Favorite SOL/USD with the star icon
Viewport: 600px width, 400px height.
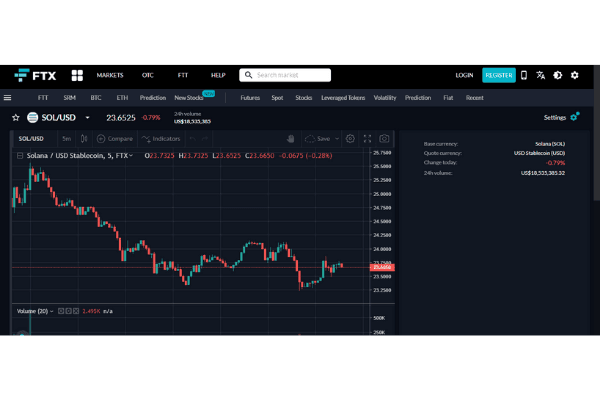[x=15, y=117]
